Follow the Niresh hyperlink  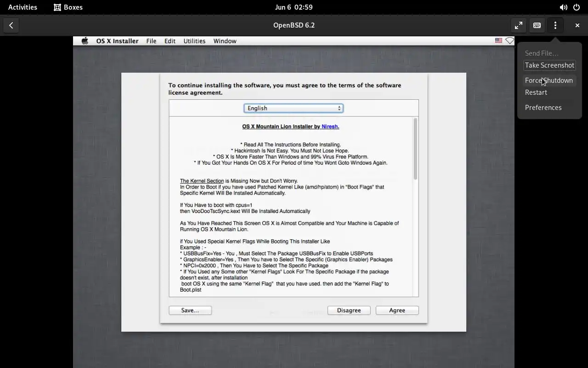[330, 126]
